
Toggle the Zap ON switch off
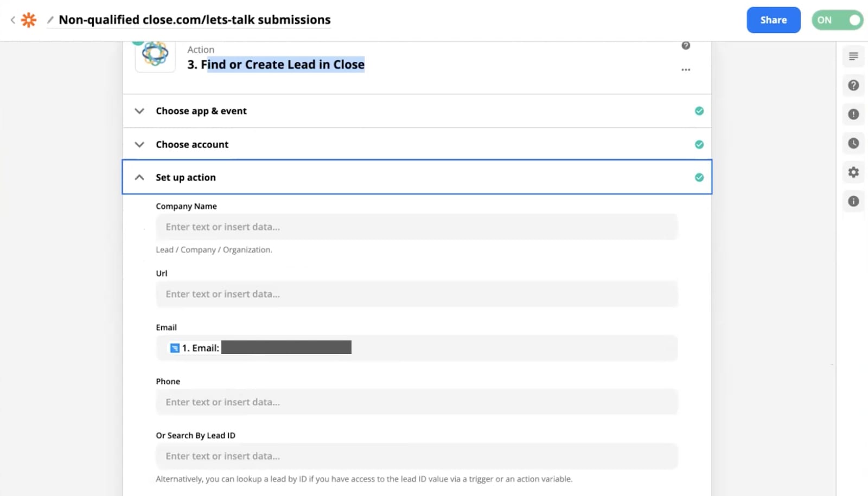[837, 20]
